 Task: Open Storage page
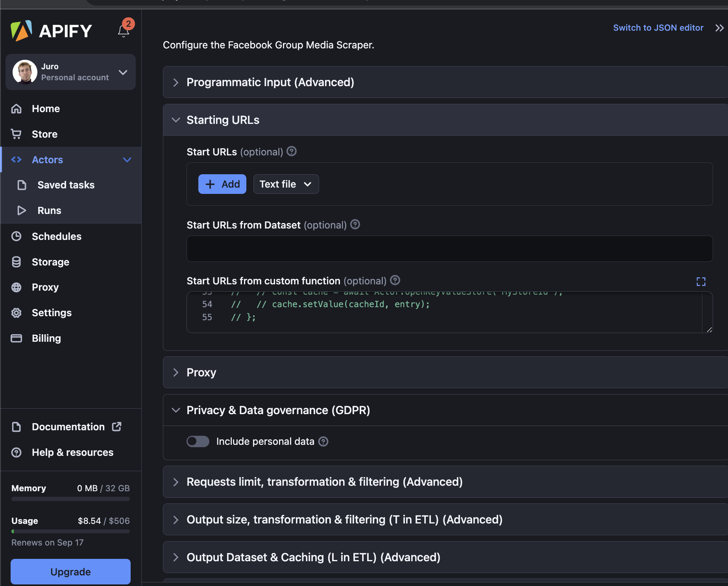pos(51,262)
